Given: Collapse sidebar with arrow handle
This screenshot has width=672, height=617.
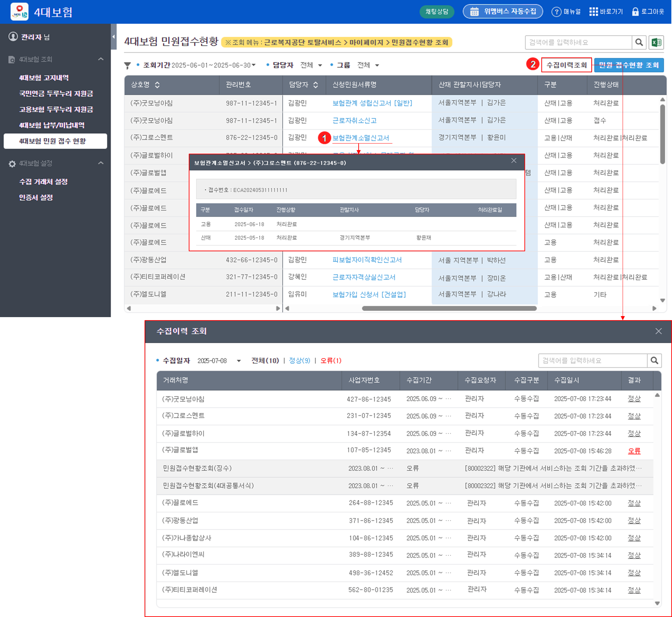Looking at the screenshot, I should (x=113, y=36).
